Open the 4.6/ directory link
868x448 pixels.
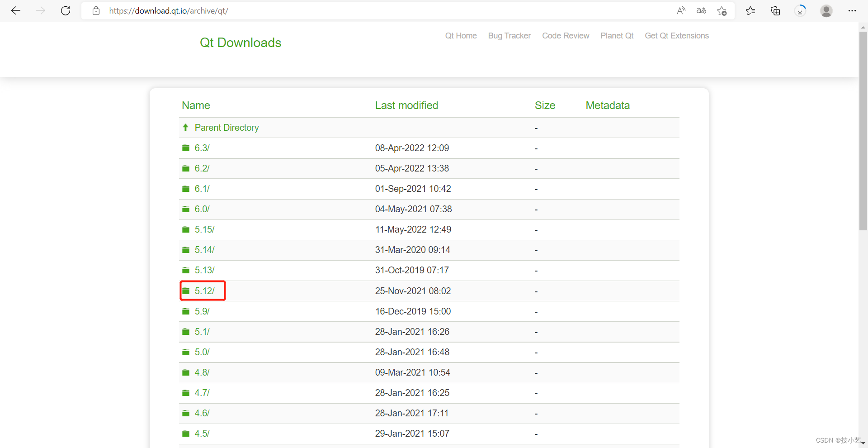[202, 413]
